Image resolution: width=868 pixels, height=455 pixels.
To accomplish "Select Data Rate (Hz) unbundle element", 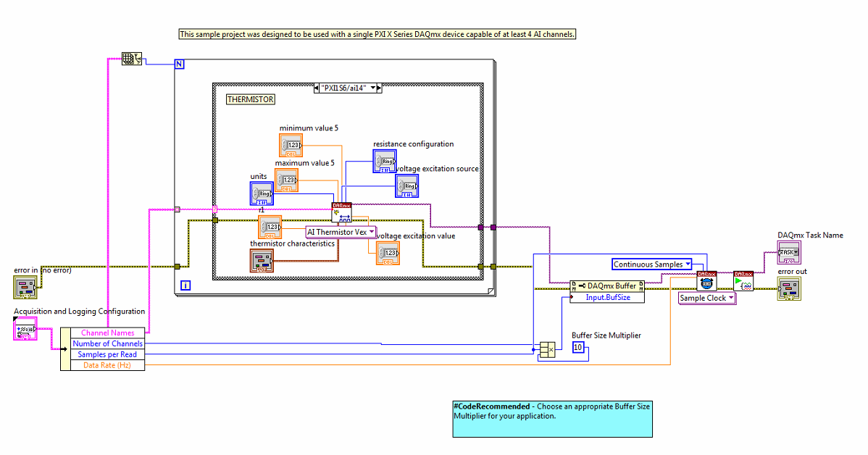I will 107,365.
